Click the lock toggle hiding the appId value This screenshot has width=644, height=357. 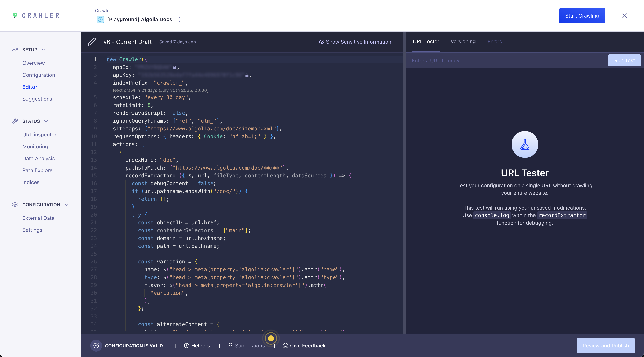click(x=174, y=67)
